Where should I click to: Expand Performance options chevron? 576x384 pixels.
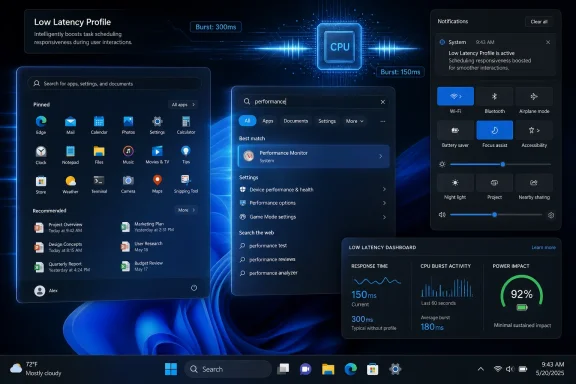384,203
